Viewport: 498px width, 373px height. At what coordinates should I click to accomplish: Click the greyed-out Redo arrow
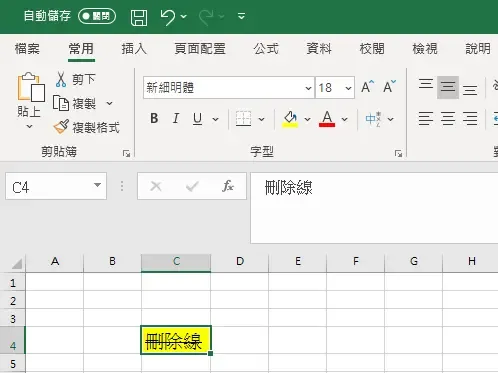click(206, 17)
